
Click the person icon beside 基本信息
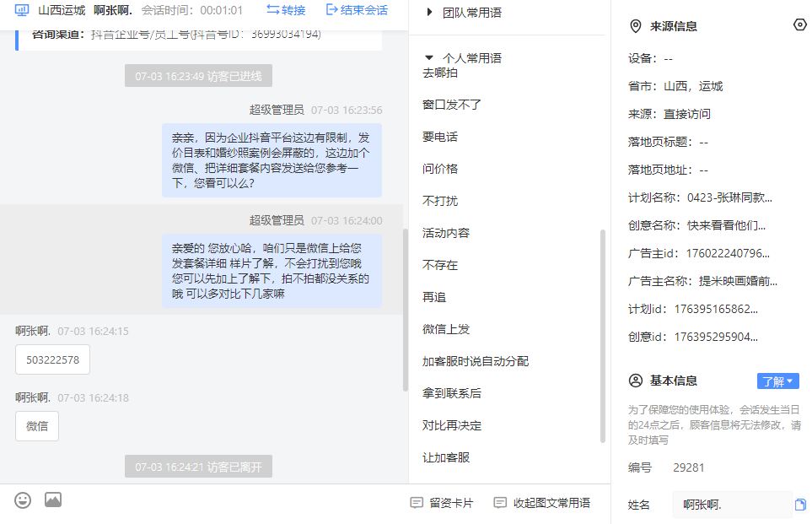pos(636,381)
